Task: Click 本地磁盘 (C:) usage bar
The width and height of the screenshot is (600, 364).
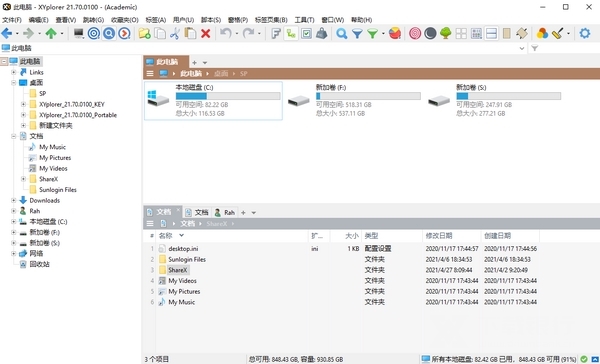Action: 228,96
